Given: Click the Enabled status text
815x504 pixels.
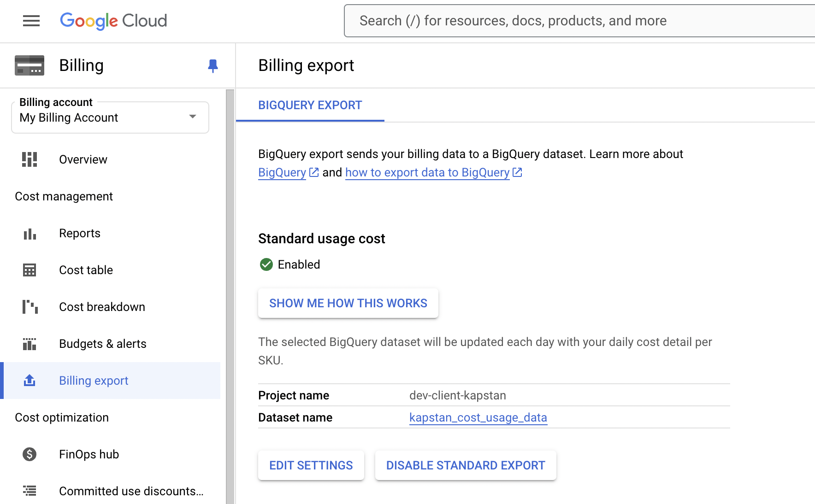Looking at the screenshot, I should pos(299,264).
